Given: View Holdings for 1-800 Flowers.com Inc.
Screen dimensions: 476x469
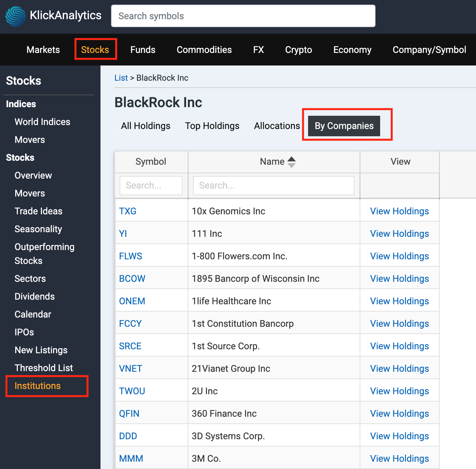Looking at the screenshot, I should click(399, 256).
